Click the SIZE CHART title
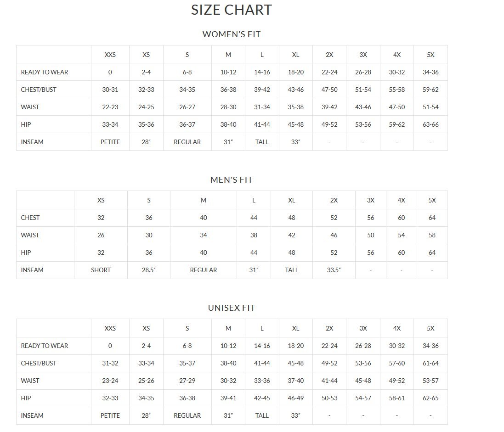 click(x=231, y=10)
